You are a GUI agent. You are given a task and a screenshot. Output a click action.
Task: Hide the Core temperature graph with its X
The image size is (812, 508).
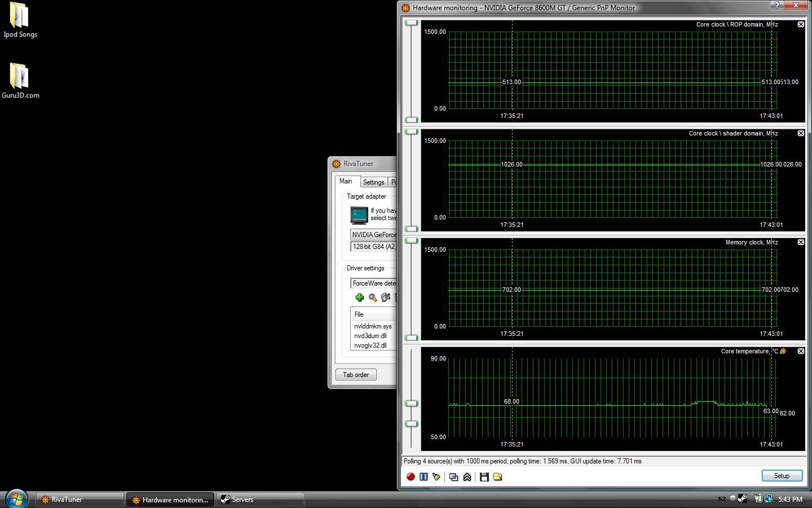pyautogui.click(x=801, y=351)
